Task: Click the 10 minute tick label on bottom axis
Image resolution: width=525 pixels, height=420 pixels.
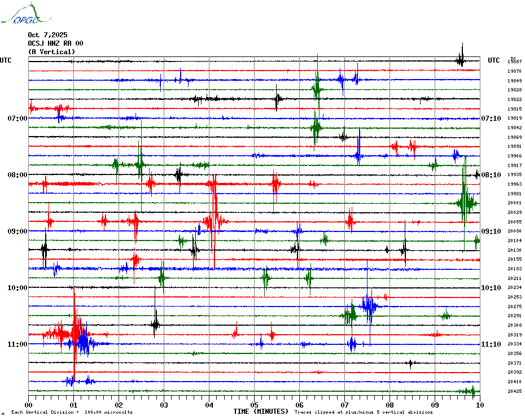Action: (x=479, y=405)
